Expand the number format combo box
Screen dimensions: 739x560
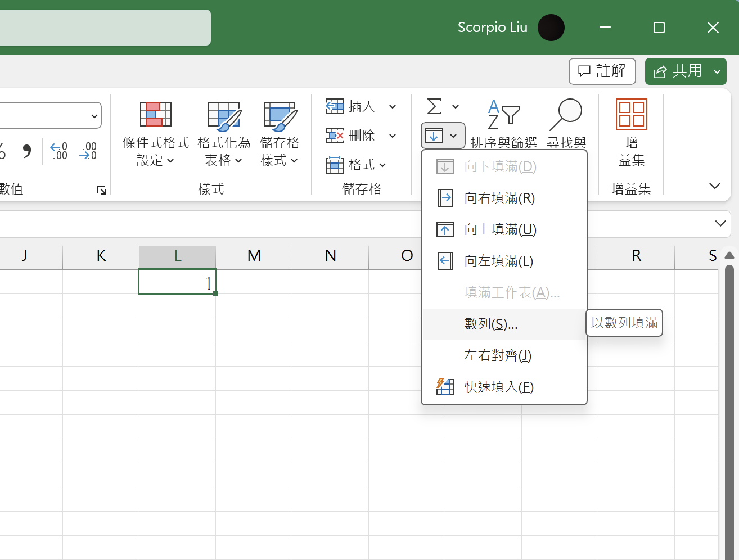(94, 116)
